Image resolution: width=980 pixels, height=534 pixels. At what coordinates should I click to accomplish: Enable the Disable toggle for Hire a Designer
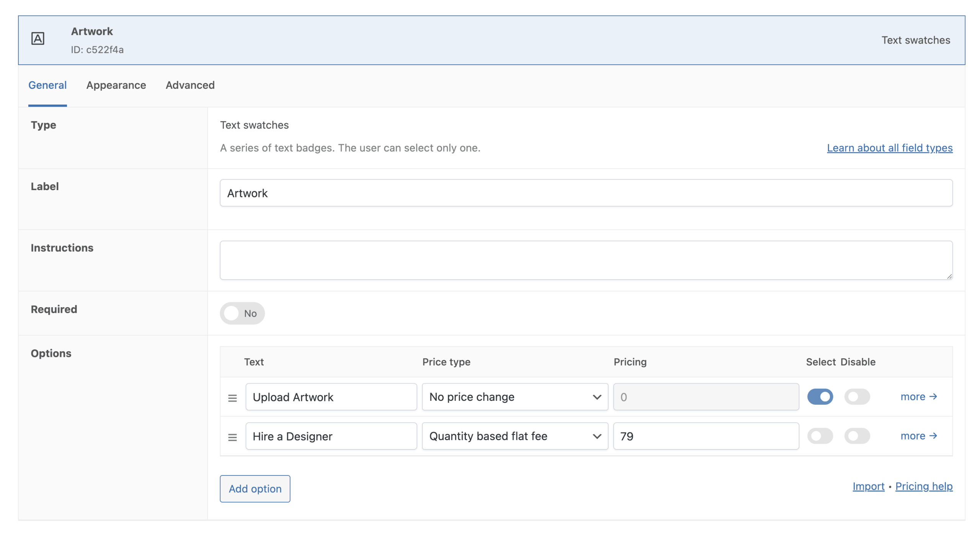(857, 436)
